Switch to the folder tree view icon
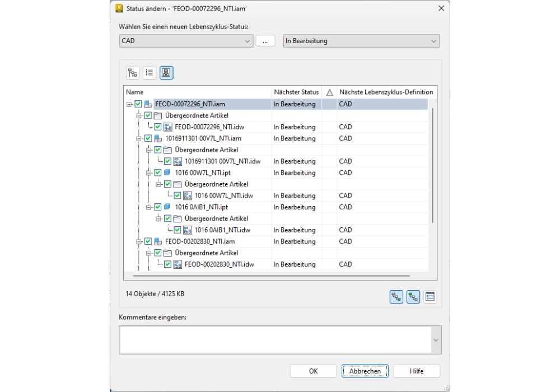 pos(133,73)
